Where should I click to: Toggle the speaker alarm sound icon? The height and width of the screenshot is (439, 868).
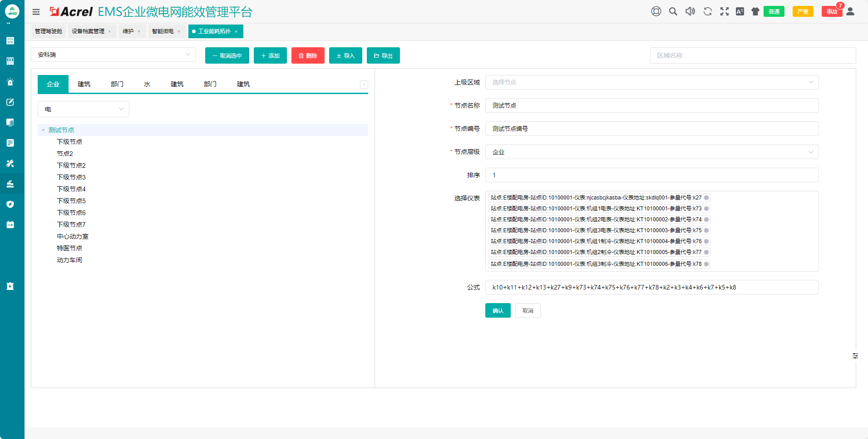click(x=690, y=11)
